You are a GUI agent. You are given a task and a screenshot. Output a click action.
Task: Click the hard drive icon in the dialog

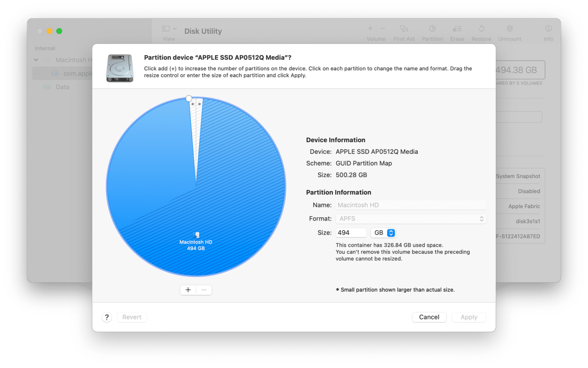click(x=120, y=68)
